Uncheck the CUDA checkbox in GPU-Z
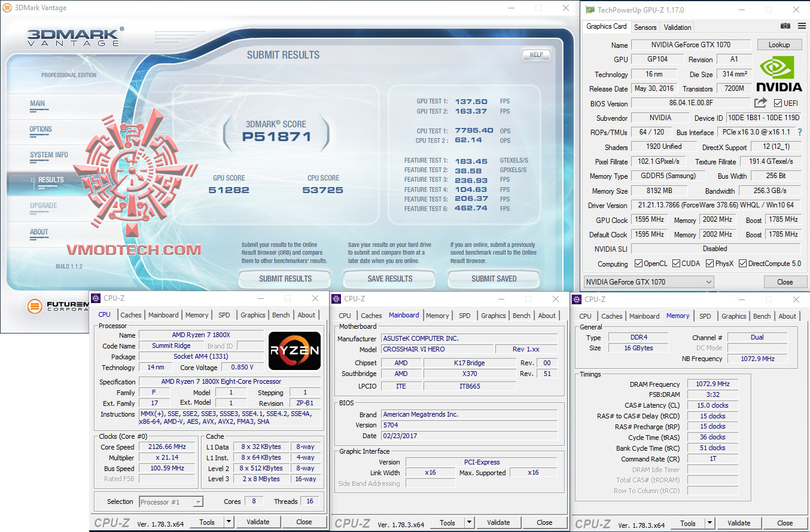 click(676, 263)
